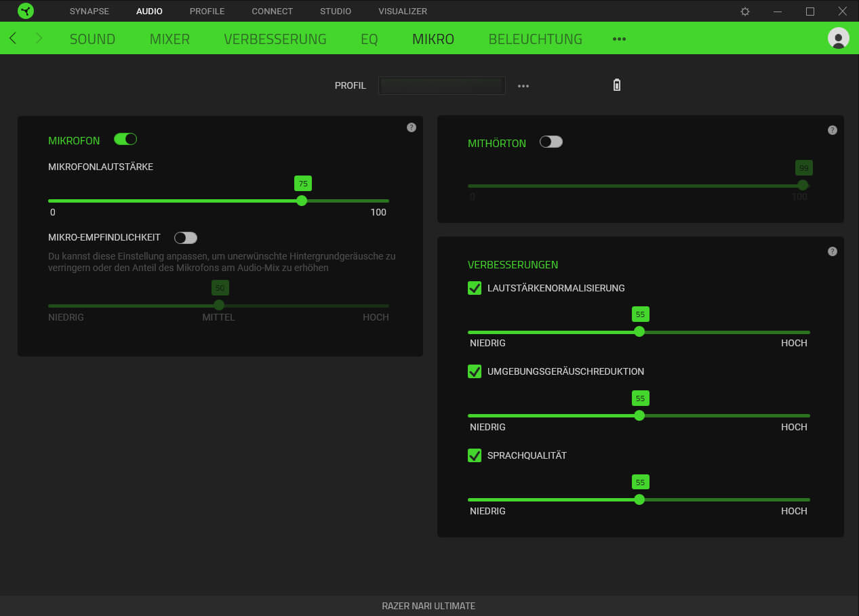Click the Razer logo icon
This screenshot has width=859, height=616.
26,11
